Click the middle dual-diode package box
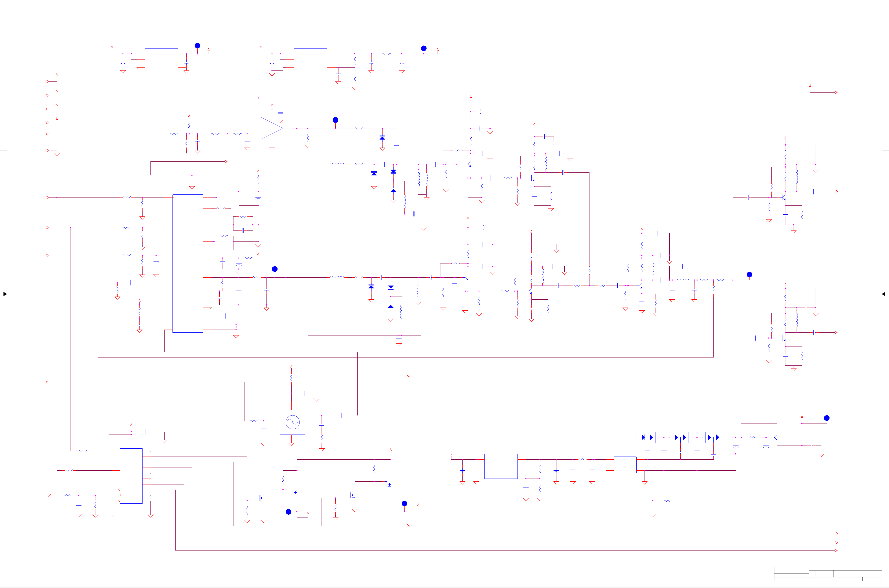The height and width of the screenshot is (588, 889). point(680,437)
